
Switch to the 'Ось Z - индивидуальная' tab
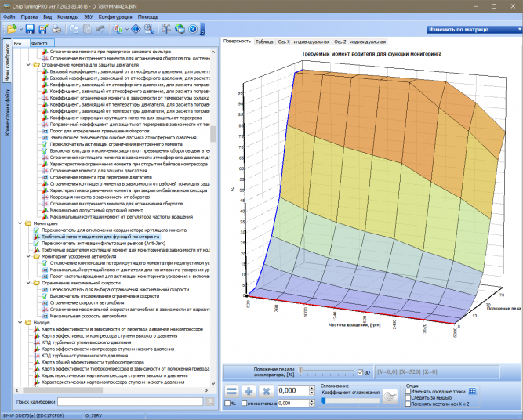tap(360, 42)
